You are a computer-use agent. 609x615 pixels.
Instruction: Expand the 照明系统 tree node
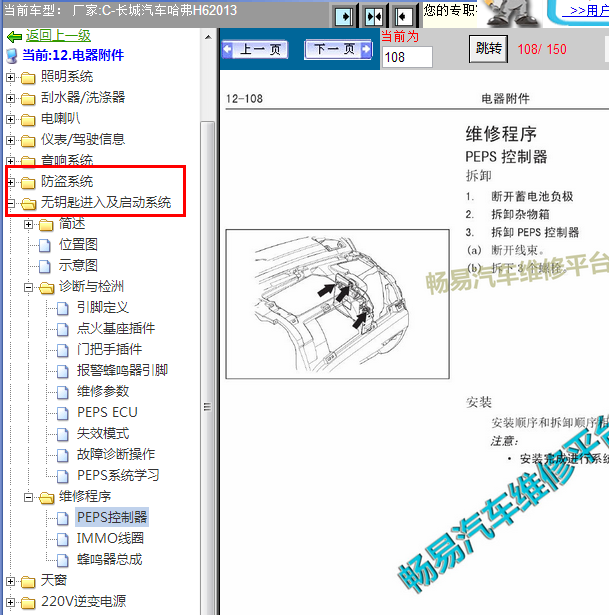point(11,77)
